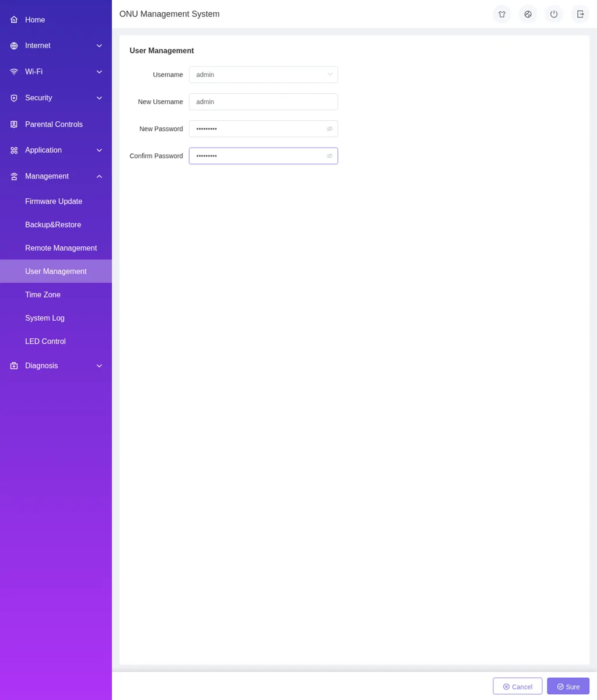Click the Application grid icon
Screen dimensions: 597x700
coord(14,150)
